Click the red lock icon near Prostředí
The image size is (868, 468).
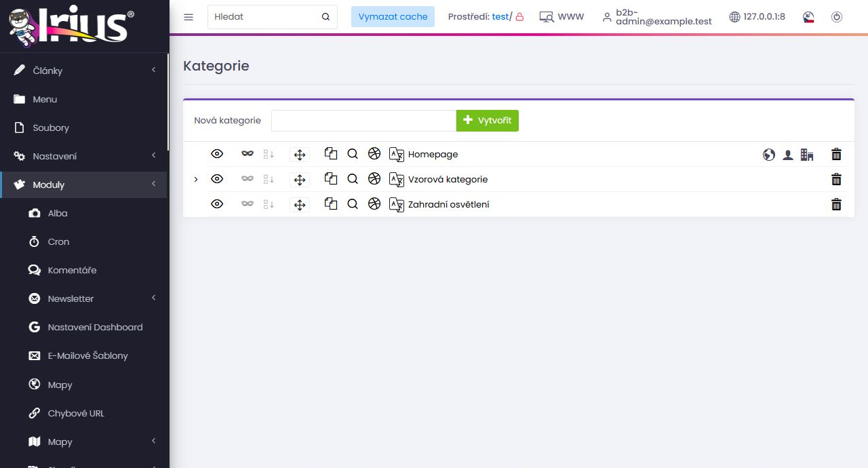519,17
